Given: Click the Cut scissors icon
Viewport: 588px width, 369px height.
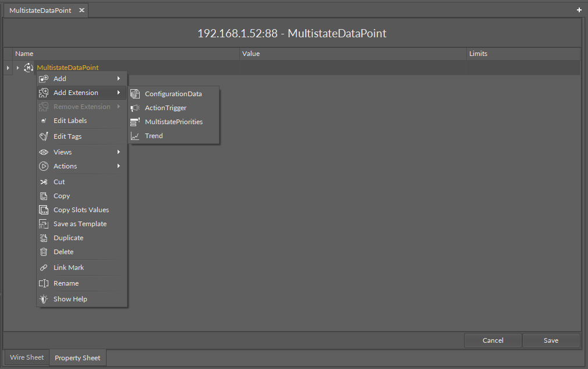Looking at the screenshot, I should coord(44,182).
